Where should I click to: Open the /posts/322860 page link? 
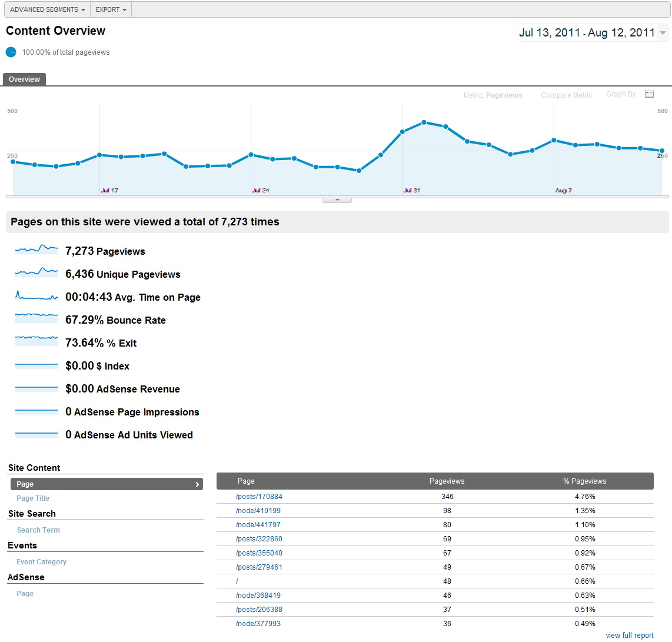point(259,538)
